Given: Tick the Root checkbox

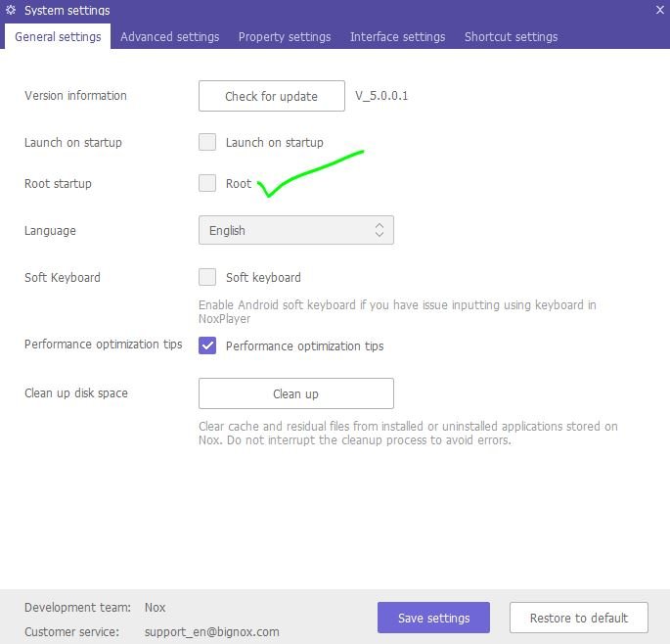Looking at the screenshot, I should point(207,183).
